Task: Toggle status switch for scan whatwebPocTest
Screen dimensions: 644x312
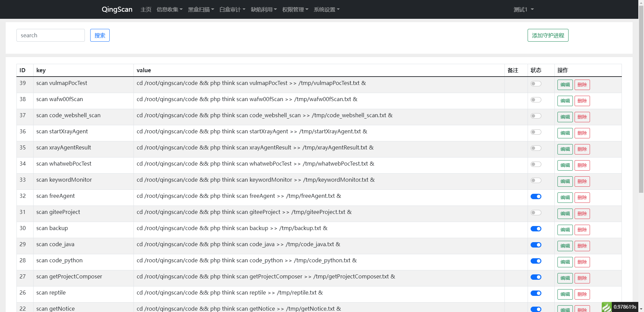Action: 536,164
